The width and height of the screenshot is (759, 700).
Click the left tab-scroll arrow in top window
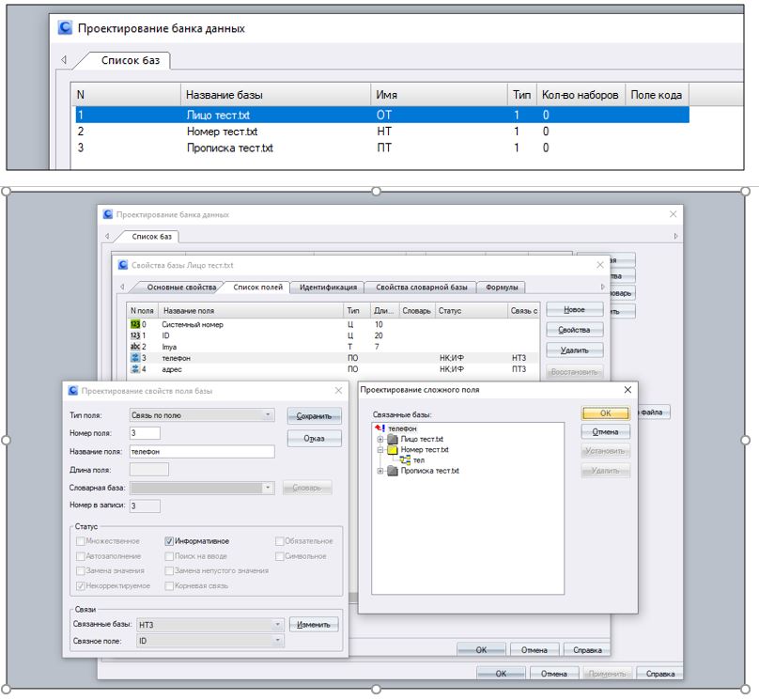coord(64,60)
